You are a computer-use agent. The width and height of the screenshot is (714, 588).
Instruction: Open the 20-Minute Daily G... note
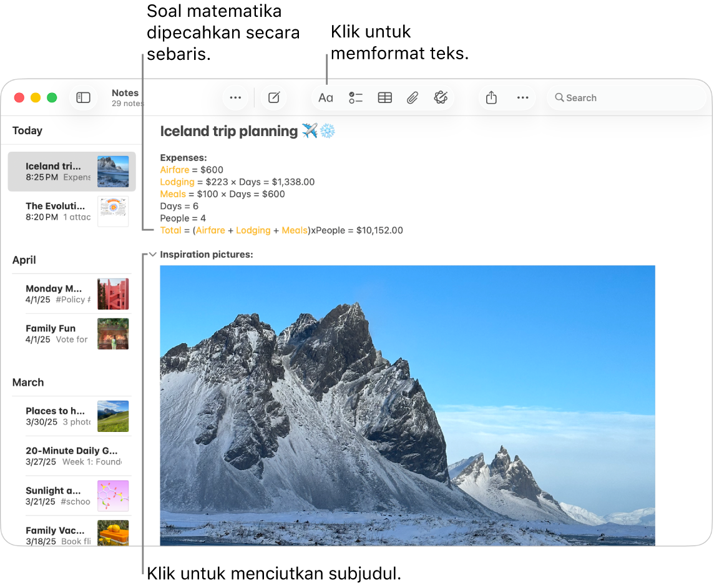(72, 456)
